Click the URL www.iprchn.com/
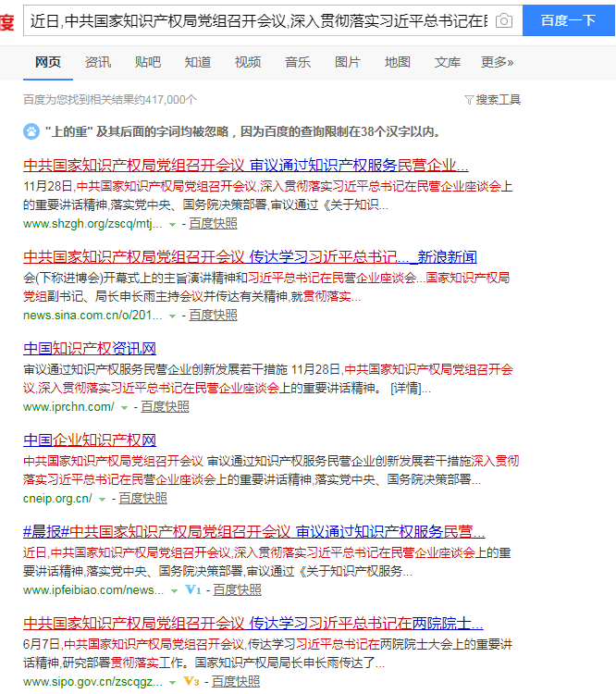The height and width of the screenshot is (694, 616). pyautogui.click(x=68, y=407)
